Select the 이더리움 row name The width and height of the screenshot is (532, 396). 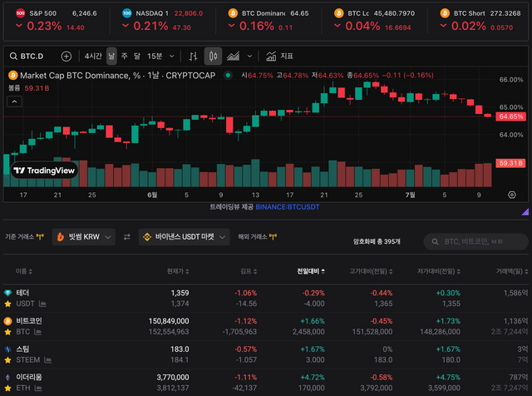tap(29, 378)
